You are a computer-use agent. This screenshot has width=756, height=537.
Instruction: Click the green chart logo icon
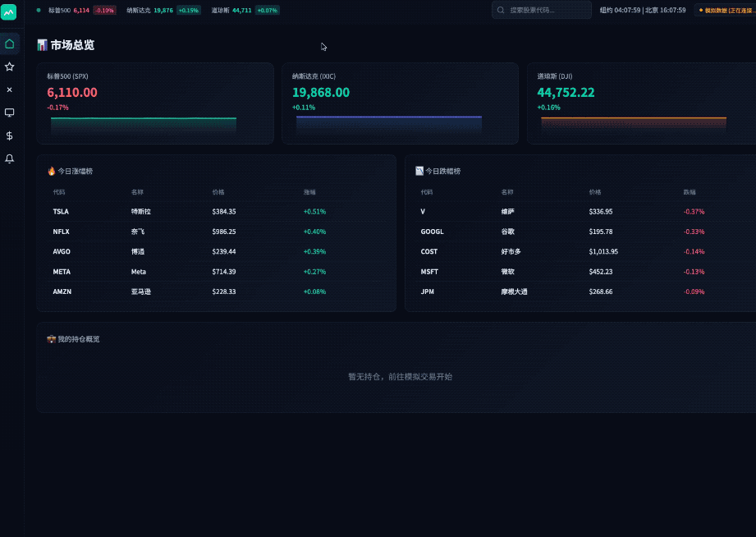(10, 13)
